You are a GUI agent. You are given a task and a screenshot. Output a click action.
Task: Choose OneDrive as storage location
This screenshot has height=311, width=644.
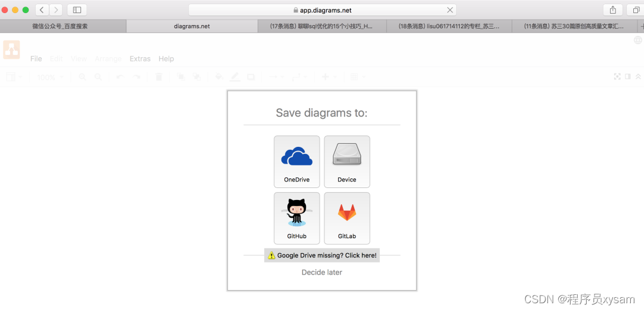click(x=296, y=162)
